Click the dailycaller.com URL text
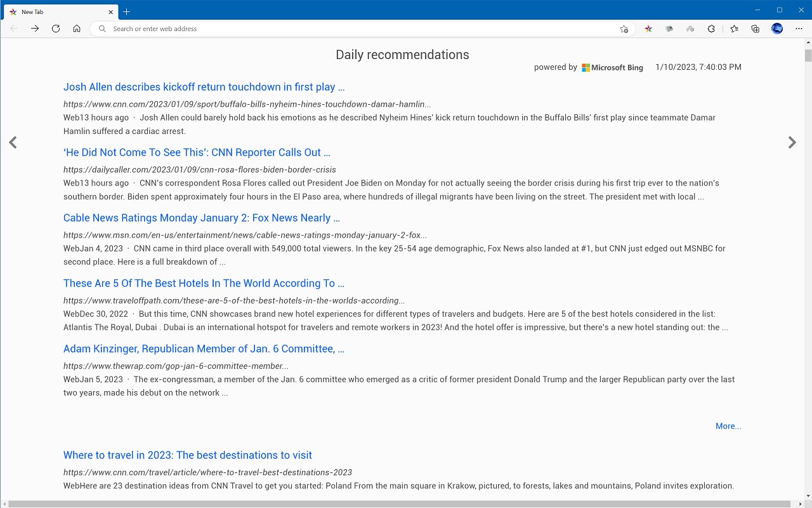The height and width of the screenshot is (508, 812). (x=200, y=170)
